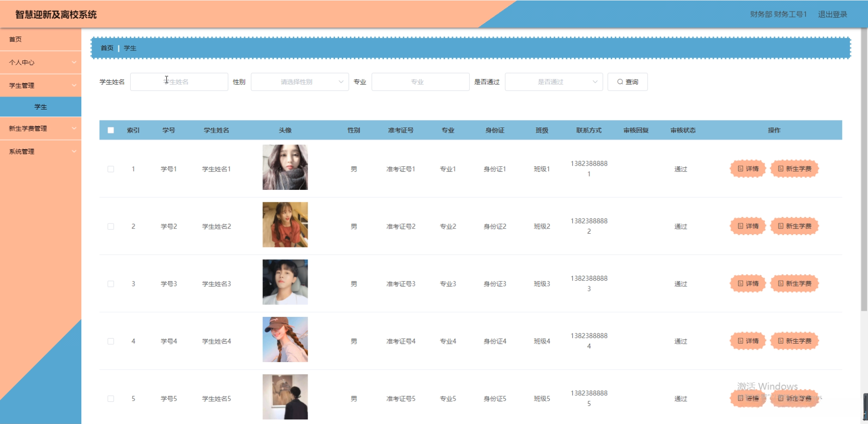This screenshot has height=424, width=868.
Task: Click the document icon in row 1 新生学费 button
Action: [x=781, y=169]
